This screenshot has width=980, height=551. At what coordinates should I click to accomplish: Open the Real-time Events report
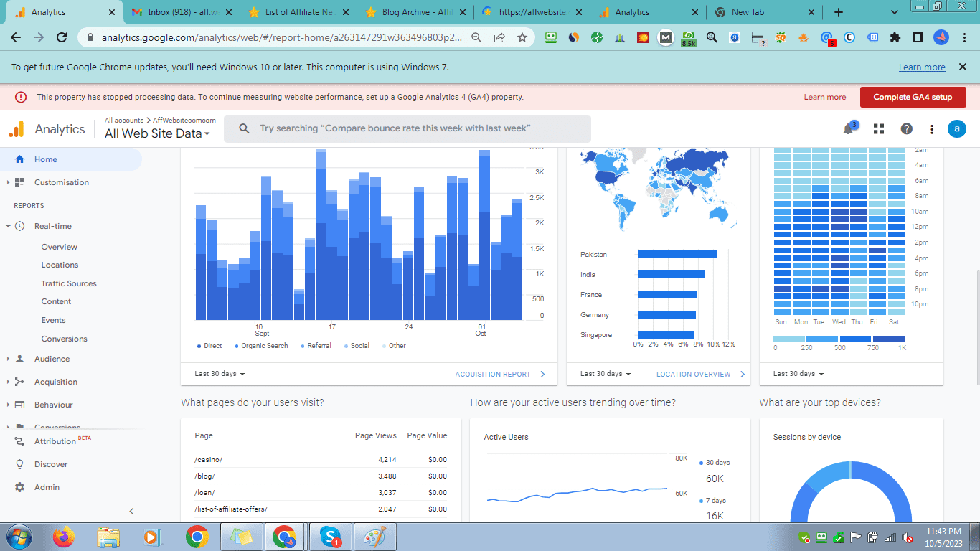pyautogui.click(x=53, y=320)
